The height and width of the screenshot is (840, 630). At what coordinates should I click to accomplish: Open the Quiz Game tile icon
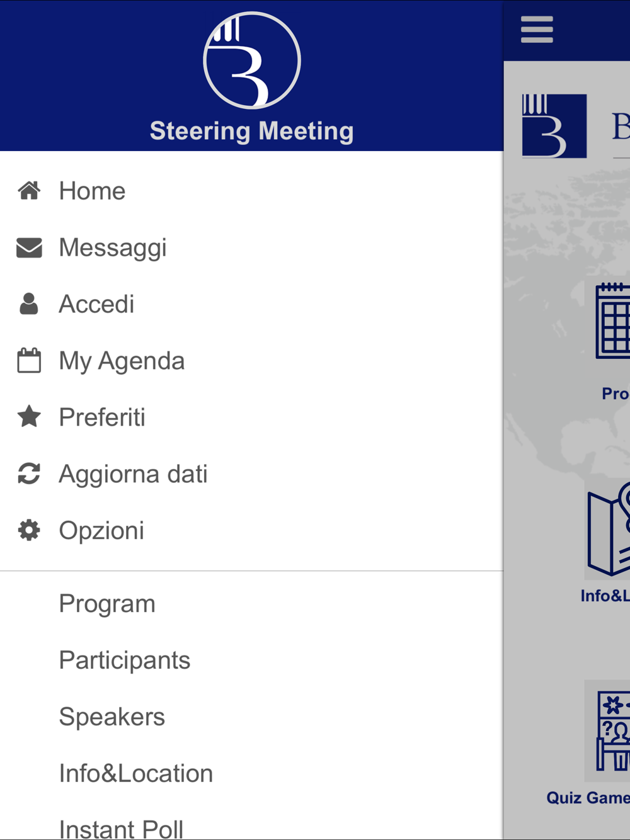tap(611, 730)
